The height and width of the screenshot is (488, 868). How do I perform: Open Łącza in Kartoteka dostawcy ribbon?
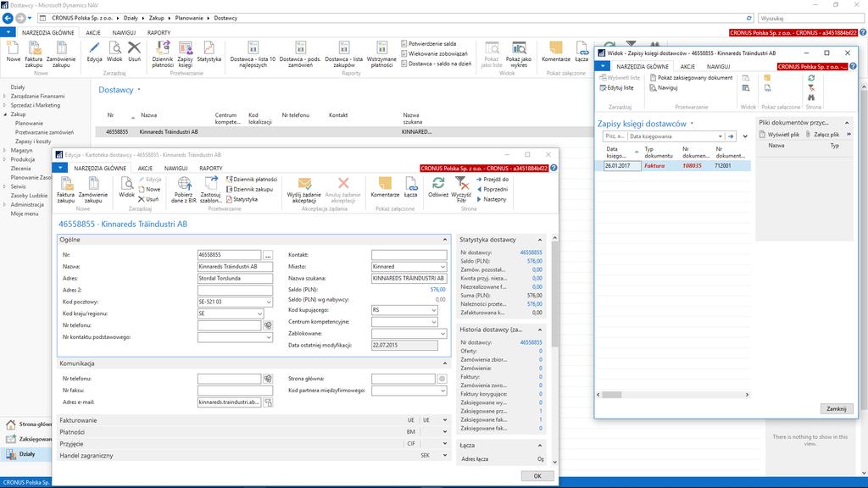pyautogui.click(x=411, y=187)
